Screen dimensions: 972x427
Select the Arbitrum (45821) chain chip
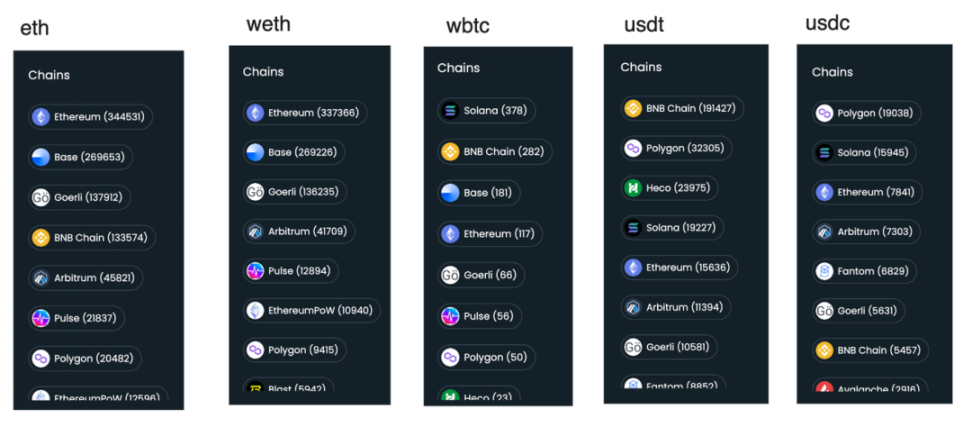click(85, 277)
